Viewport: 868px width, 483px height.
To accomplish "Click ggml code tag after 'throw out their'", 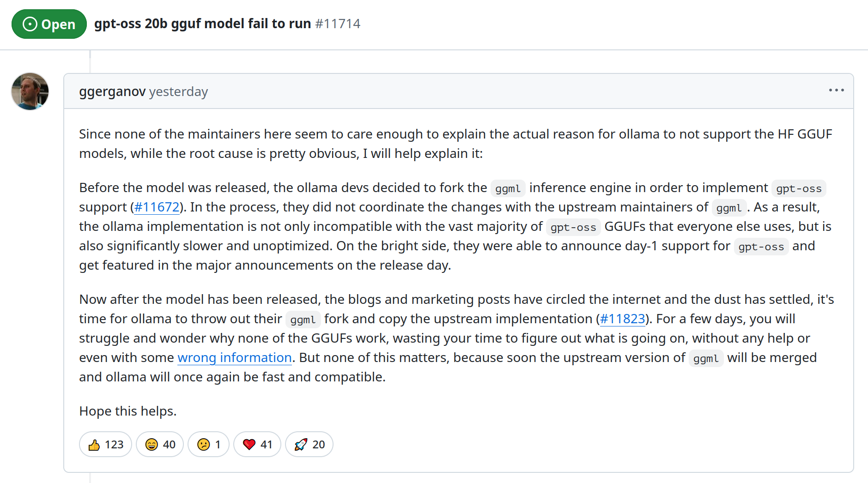I will (x=303, y=320).
